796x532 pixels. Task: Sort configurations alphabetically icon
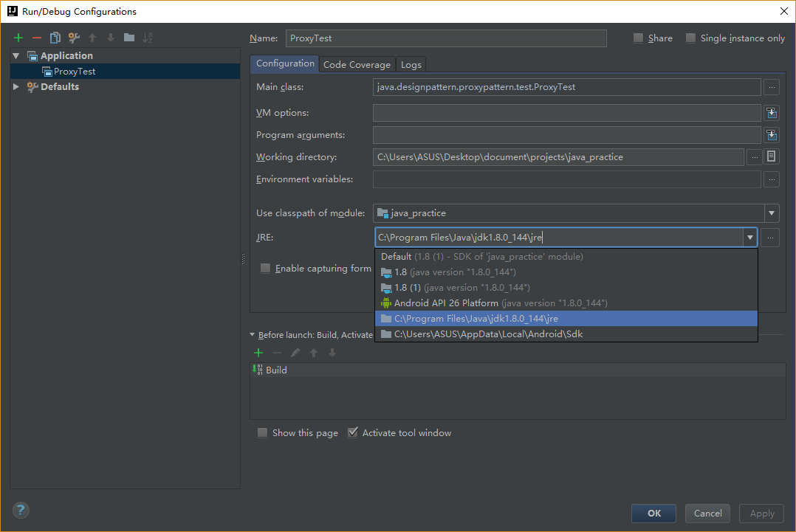click(147, 38)
